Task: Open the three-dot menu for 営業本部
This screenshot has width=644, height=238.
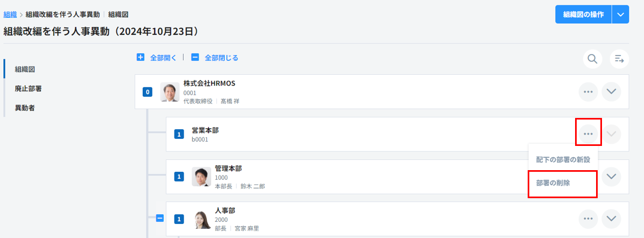Action: 588,134
